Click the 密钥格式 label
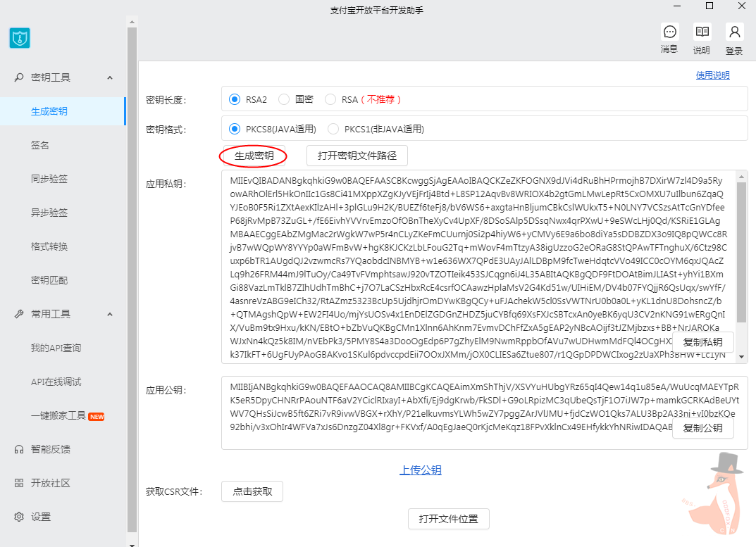 [166, 129]
